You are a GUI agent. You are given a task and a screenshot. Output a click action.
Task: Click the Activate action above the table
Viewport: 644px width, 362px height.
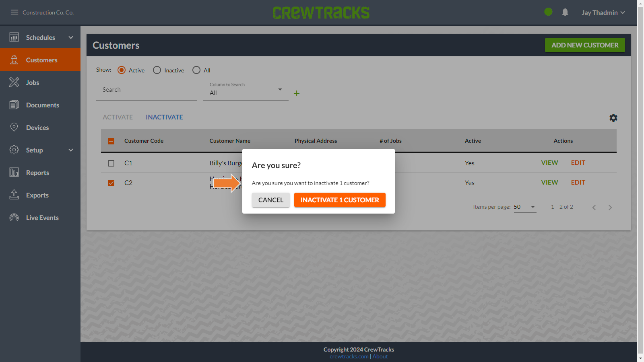pos(118,117)
